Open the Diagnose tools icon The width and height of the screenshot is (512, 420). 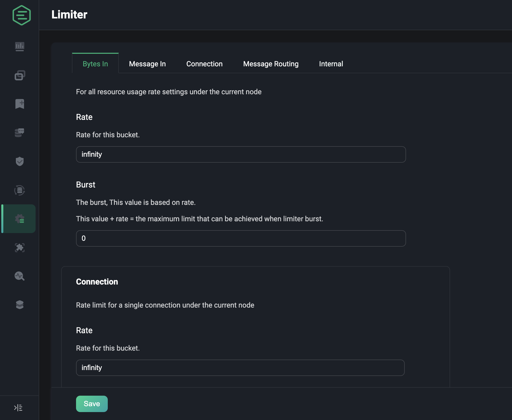coord(20,276)
